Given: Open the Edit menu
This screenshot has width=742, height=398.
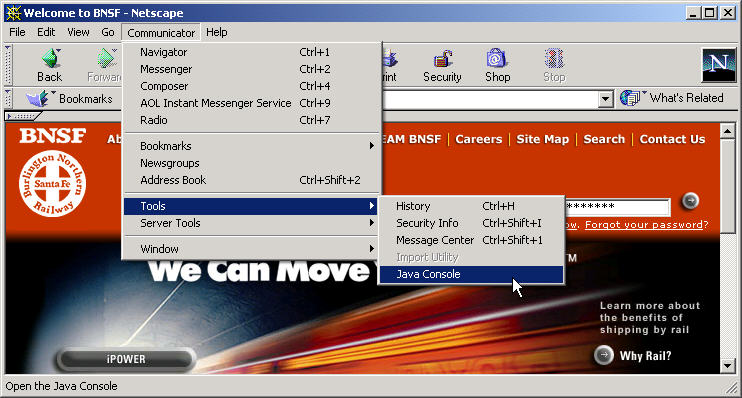Looking at the screenshot, I should point(46,32).
